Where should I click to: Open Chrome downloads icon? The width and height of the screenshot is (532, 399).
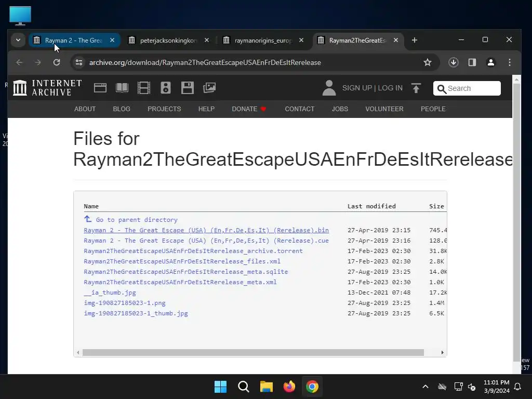tap(454, 62)
